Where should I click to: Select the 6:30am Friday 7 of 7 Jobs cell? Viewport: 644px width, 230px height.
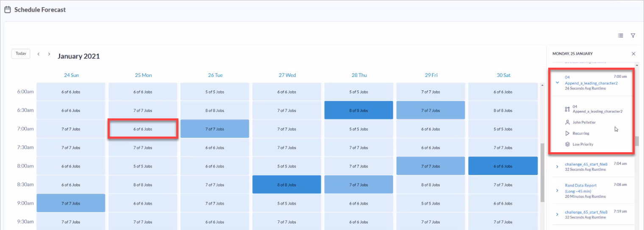(x=431, y=110)
